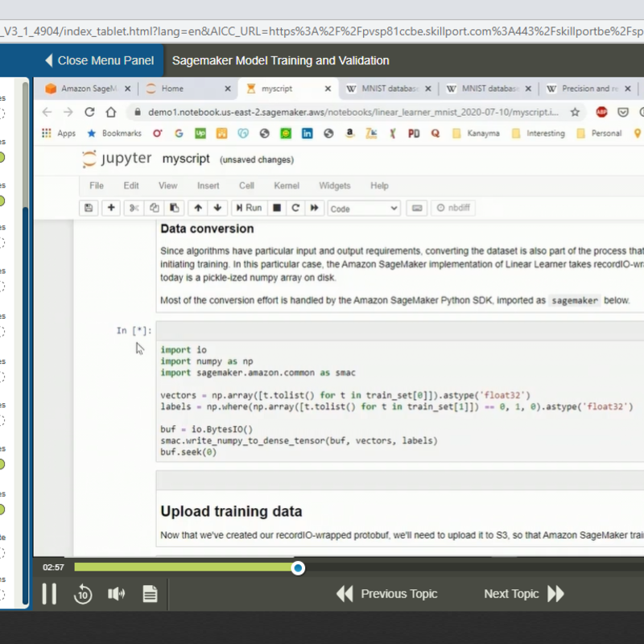Move selected cell up with arrow
The width and height of the screenshot is (644, 644).
(x=198, y=208)
